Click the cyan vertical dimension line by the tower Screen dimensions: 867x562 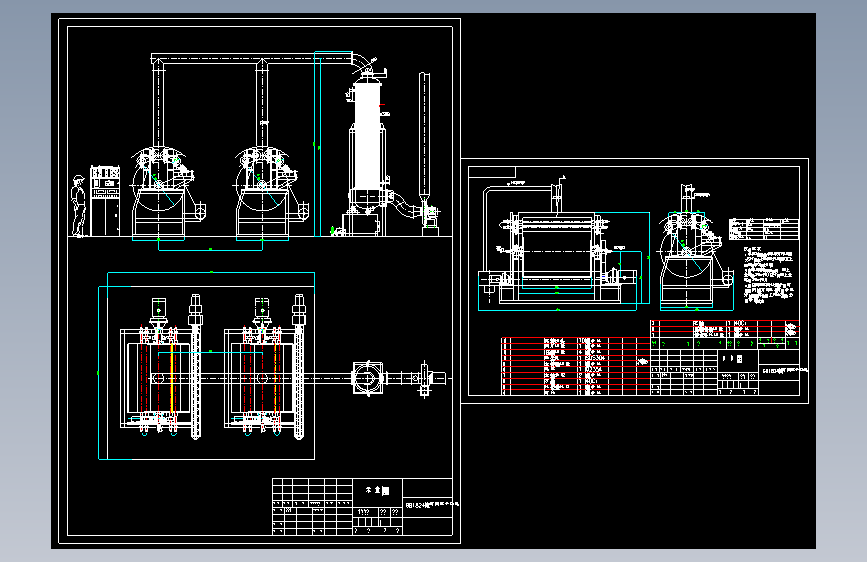[x=317, y=144]
